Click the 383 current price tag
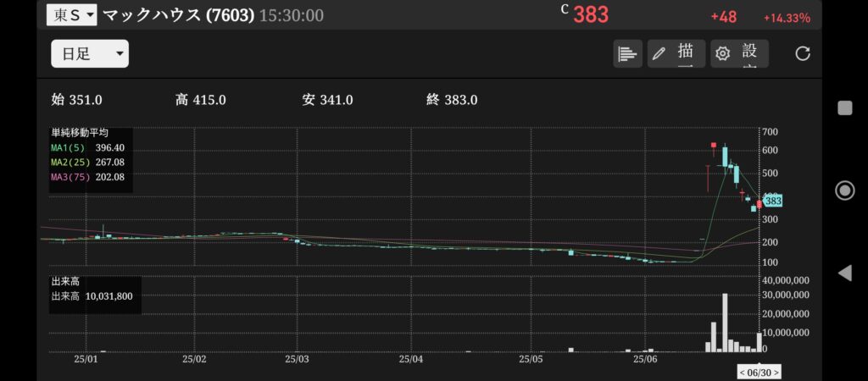 [773, 202]
